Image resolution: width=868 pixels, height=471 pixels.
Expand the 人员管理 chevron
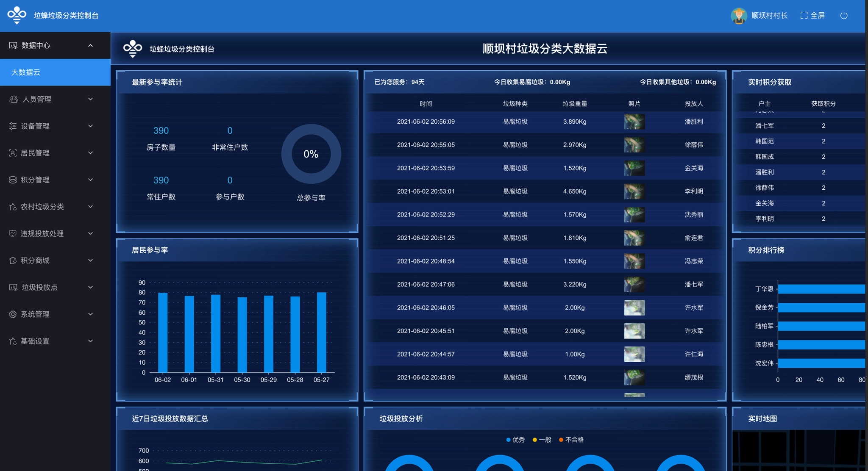click(x=90, y=99)
